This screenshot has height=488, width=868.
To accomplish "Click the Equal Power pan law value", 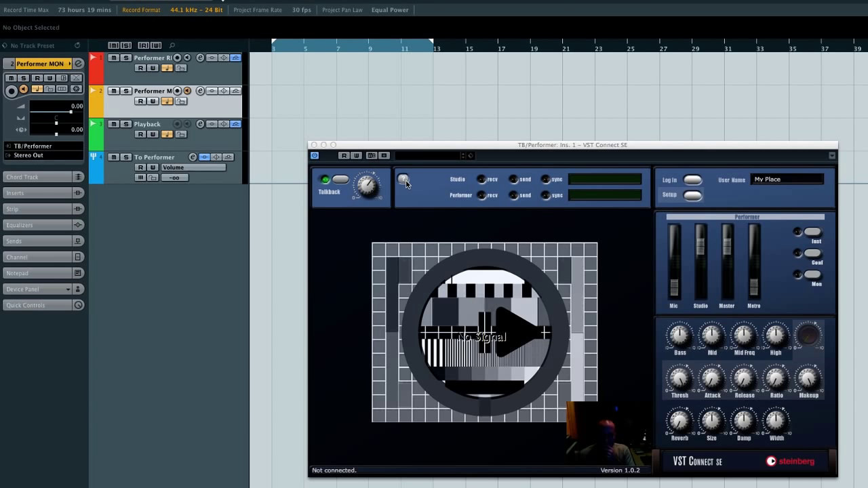I will 390,10.
